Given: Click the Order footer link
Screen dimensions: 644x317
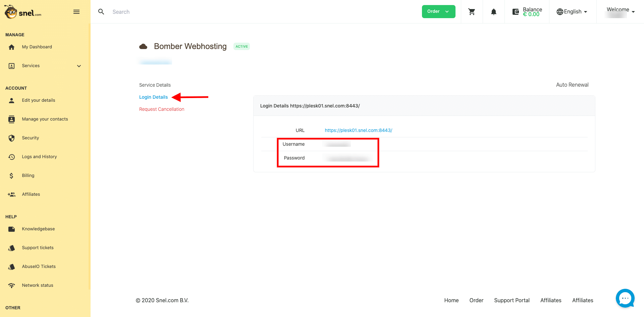Looking at the screenshot, I should [x=476, y=300].
